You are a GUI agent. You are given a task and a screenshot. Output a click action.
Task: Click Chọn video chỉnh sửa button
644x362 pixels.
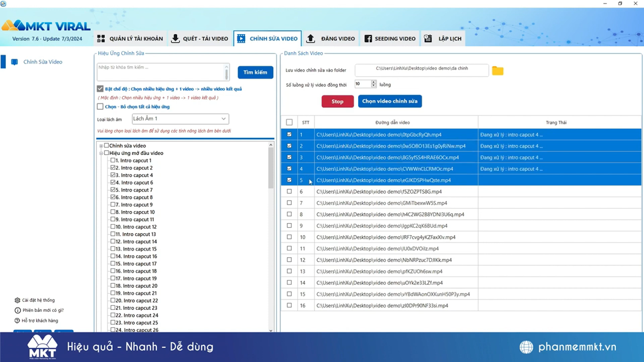[390, 101]
